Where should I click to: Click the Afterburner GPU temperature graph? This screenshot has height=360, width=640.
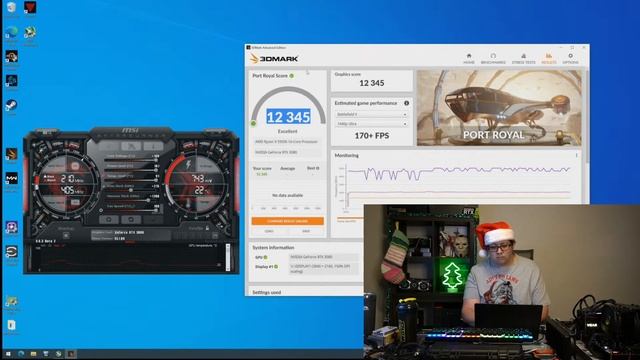[x=130, y=259]
